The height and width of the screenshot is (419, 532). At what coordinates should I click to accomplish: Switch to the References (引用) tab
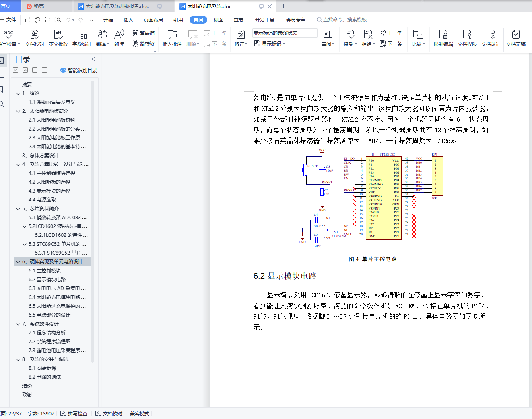pyautogui.click(x=178, y=20)
